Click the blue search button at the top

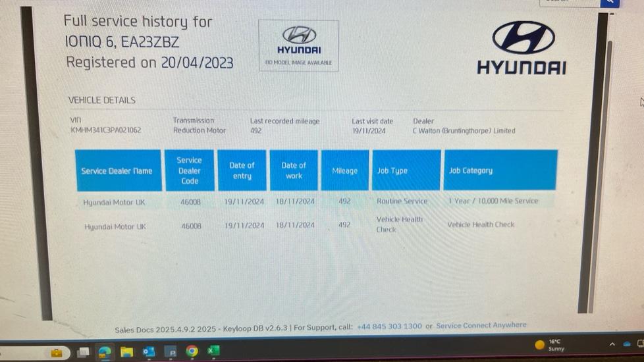[x=610, y=3]
